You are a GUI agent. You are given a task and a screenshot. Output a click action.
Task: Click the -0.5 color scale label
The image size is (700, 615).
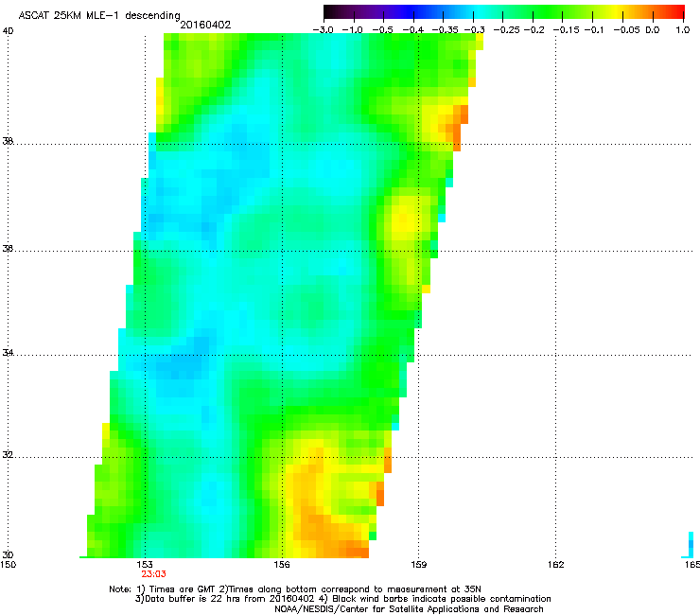coord(382,30)
